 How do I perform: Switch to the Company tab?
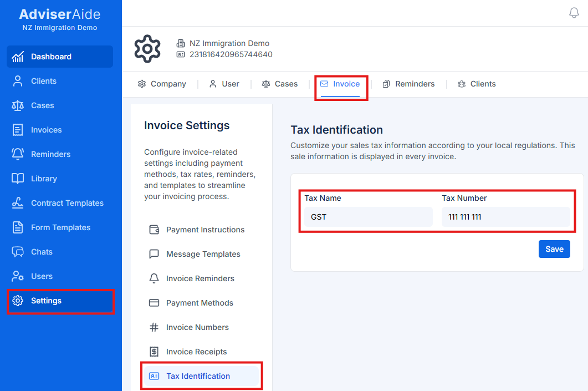[x=162, y=84]
